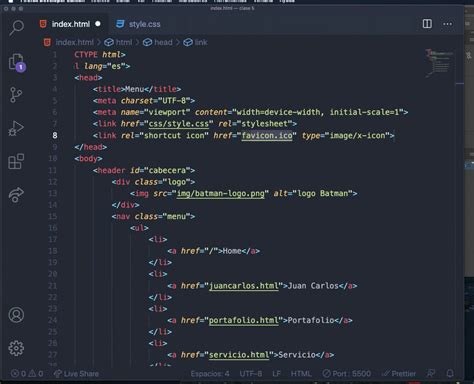This screenshot has width=474, height=384.
Task: Open the notifications bell icon
Action: [450, 374]
